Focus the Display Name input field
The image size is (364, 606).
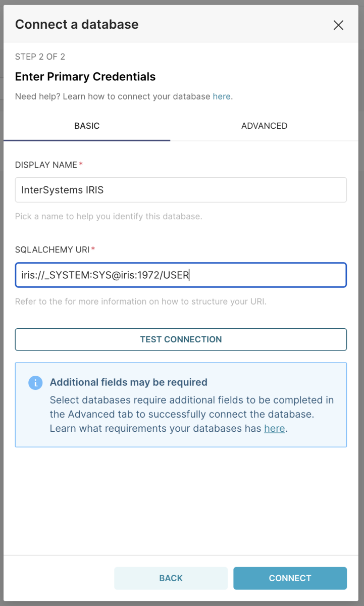pyautogui.click(x=181, y=190)
